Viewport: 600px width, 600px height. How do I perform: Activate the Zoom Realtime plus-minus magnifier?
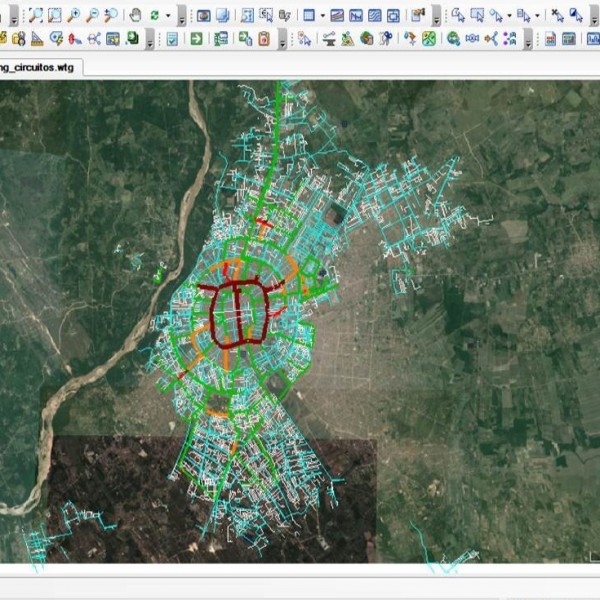[111, 15]
